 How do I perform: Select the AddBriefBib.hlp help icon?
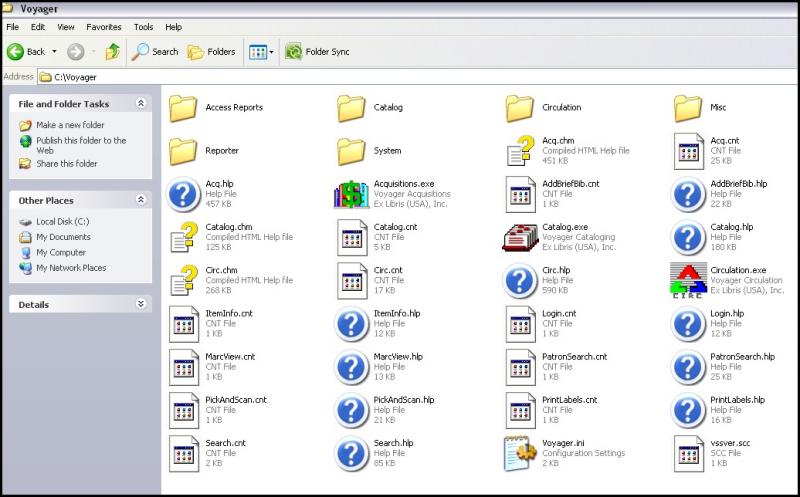coord(688,194)
